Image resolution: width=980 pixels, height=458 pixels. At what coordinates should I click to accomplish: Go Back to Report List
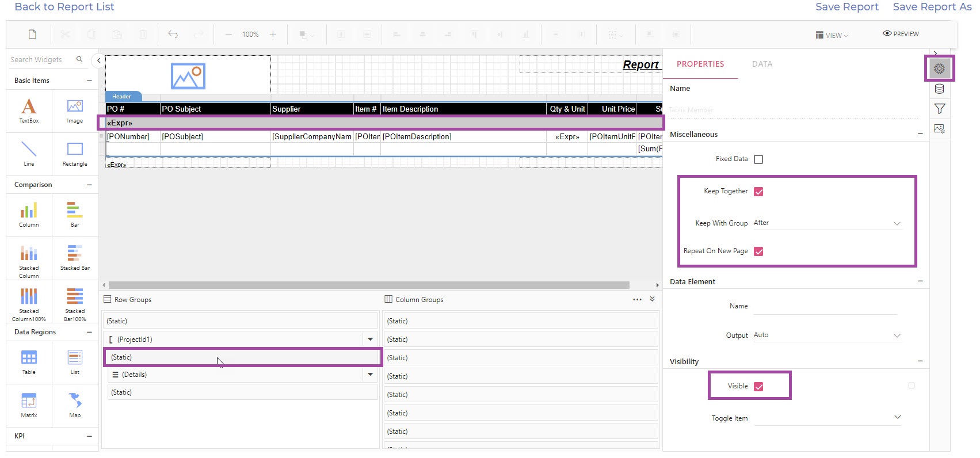(x=64, y=6)
